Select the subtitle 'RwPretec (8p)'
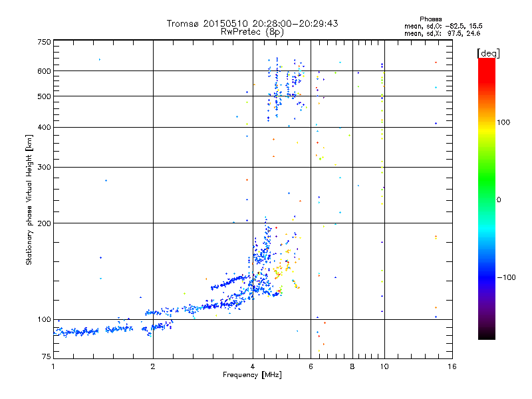The height and width of the screenshot is (399, 532). (252, 32)
